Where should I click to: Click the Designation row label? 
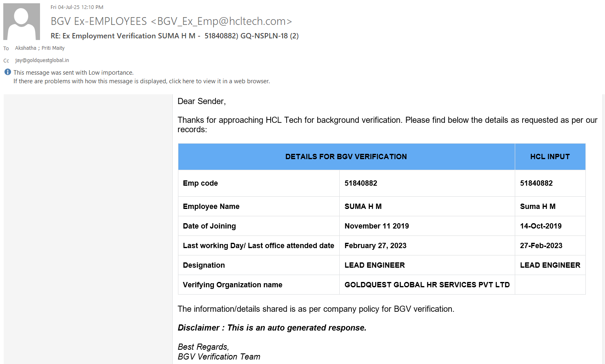204,265
